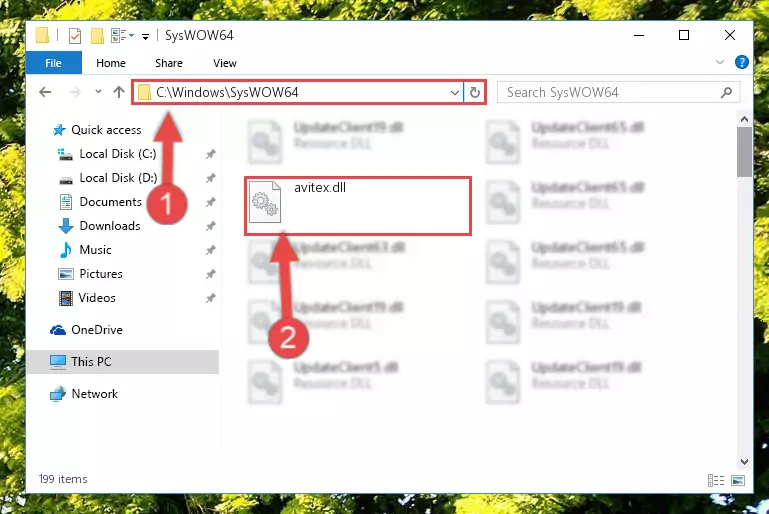Select Network in navigation pane
Screen dimensions: 769x514
click(95, 394)
